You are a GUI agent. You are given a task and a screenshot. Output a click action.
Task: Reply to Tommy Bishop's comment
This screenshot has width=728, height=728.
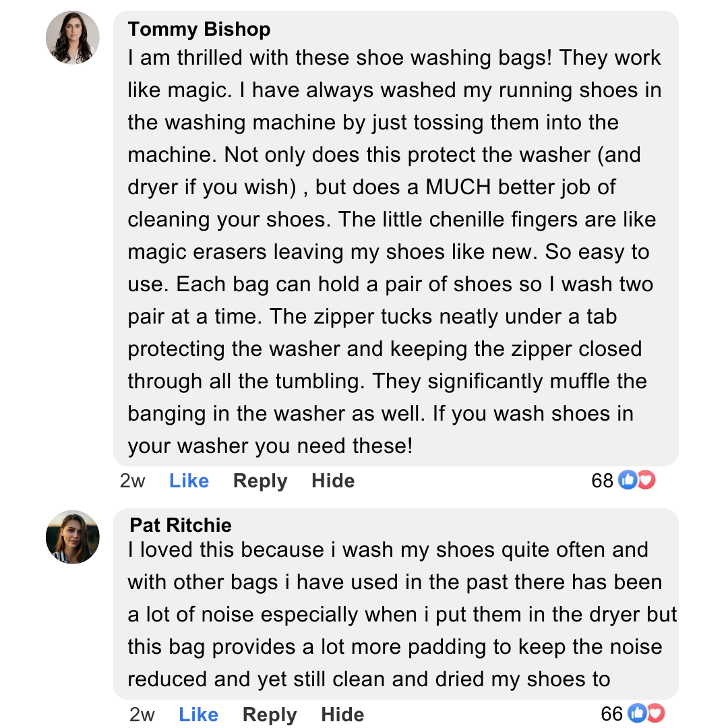(x=260, y=481)
